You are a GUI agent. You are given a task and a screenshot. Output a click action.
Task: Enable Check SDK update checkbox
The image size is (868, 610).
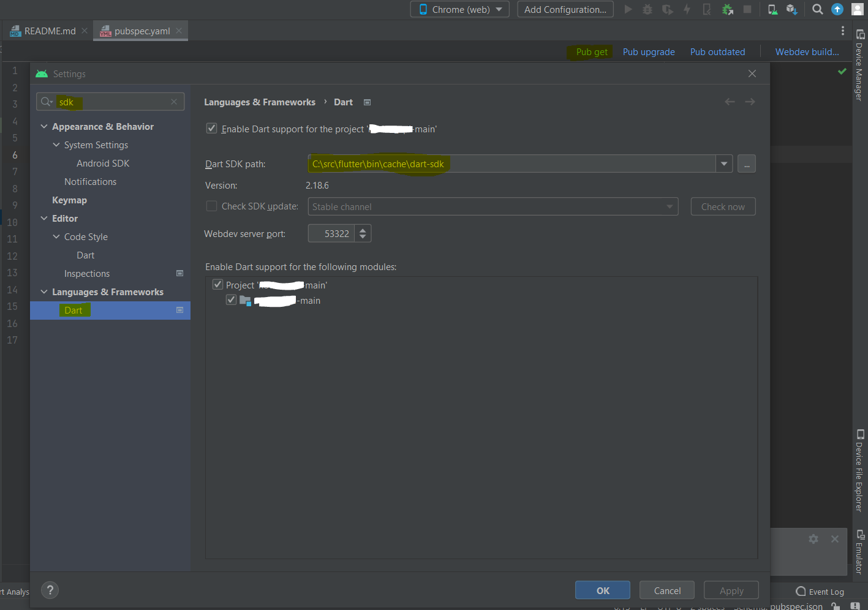[211, 206]
